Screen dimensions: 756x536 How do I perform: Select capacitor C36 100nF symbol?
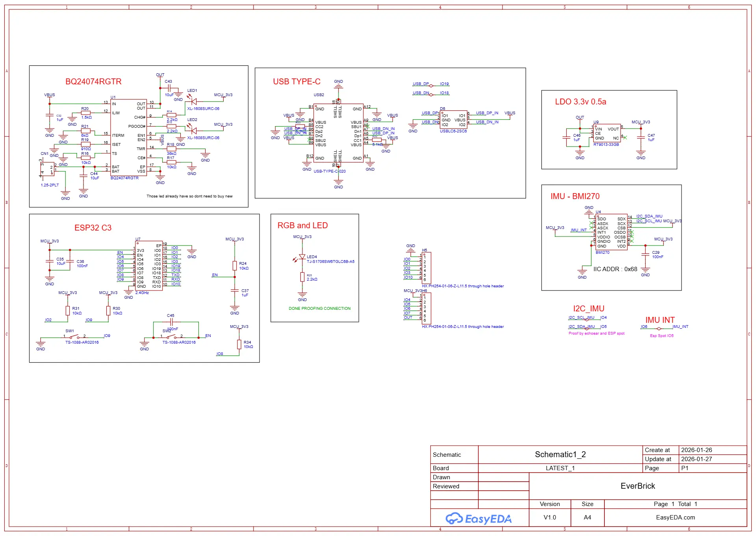(70, 261)
